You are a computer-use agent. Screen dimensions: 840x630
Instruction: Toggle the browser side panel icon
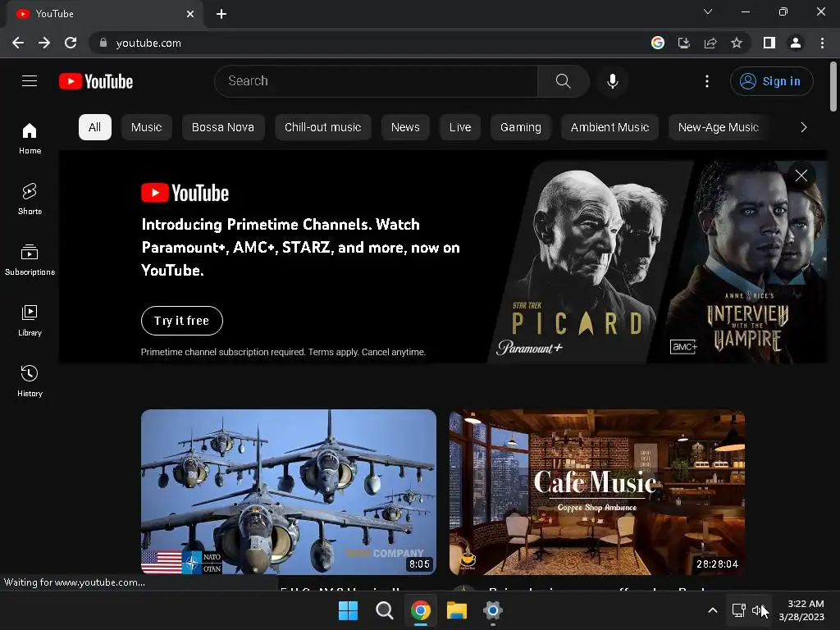point(769,43)
